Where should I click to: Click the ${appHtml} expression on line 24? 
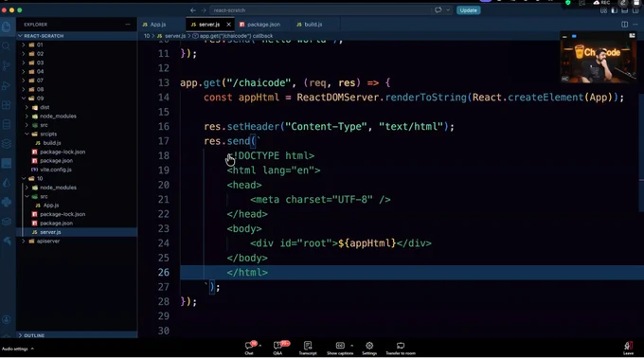pos(367,243)
